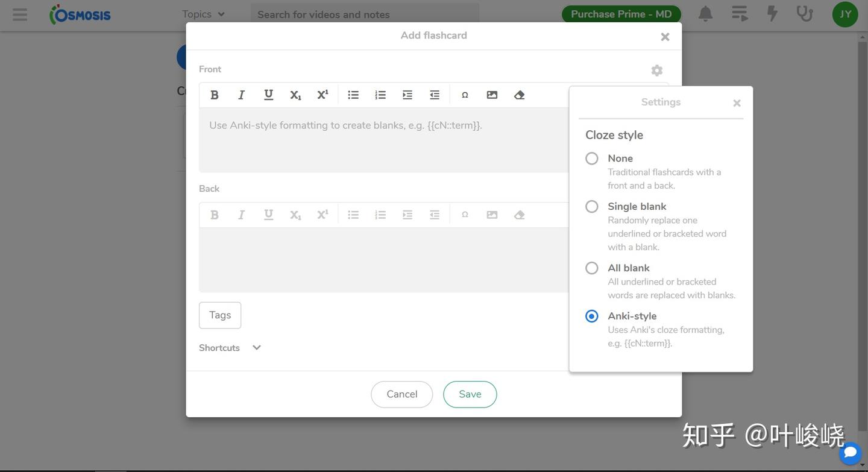Click the search videos and notes field
The image size is (868, 472).
pyautogui.click(x=365, y=14)
